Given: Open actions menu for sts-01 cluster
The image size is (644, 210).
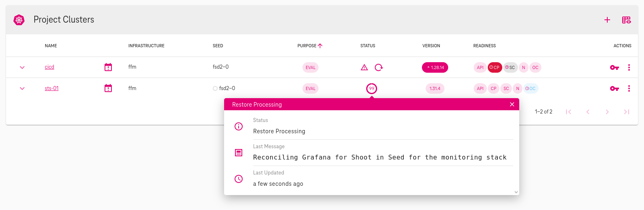Looking at the screenshot, I should point(629,88).
